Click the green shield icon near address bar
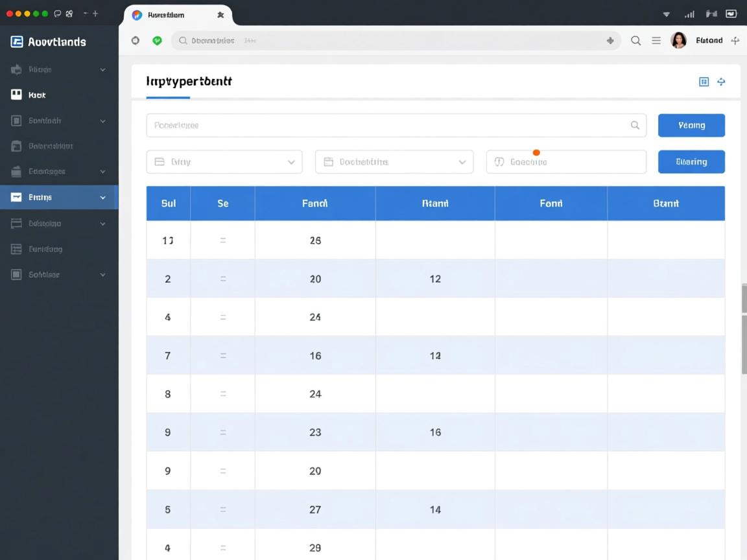Screen dimensions: 747x560 click(x=157, y=40)
